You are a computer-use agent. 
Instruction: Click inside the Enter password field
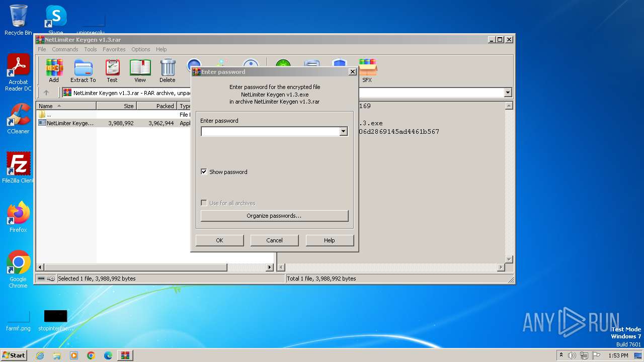pos(270,131)
